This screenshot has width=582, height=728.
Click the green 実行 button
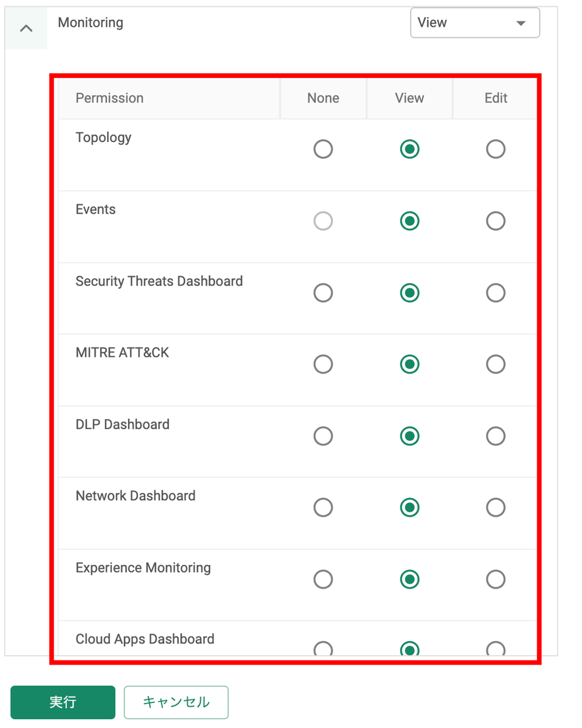coord(63,702)
